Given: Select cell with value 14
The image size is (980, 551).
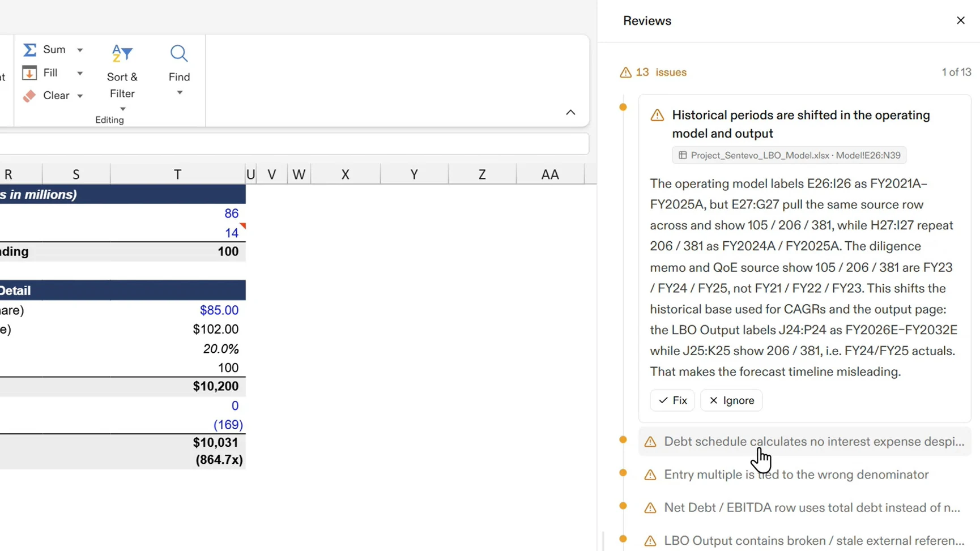Looking at the screenshot, I should [x=178, y=233].
